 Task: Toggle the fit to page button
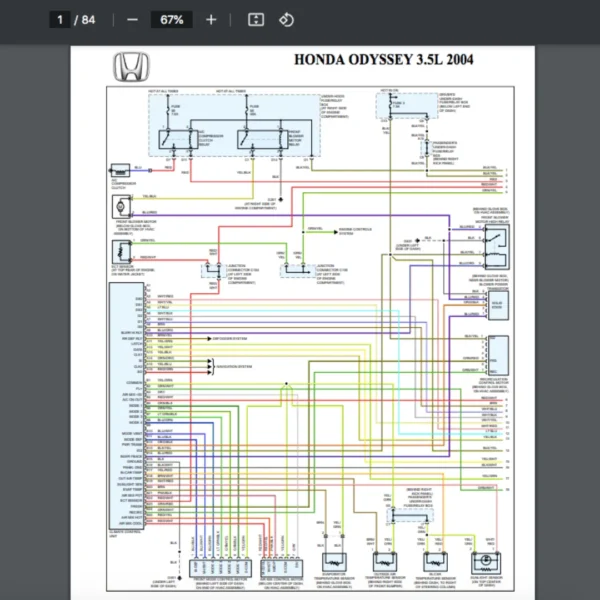tap(255, 20)
